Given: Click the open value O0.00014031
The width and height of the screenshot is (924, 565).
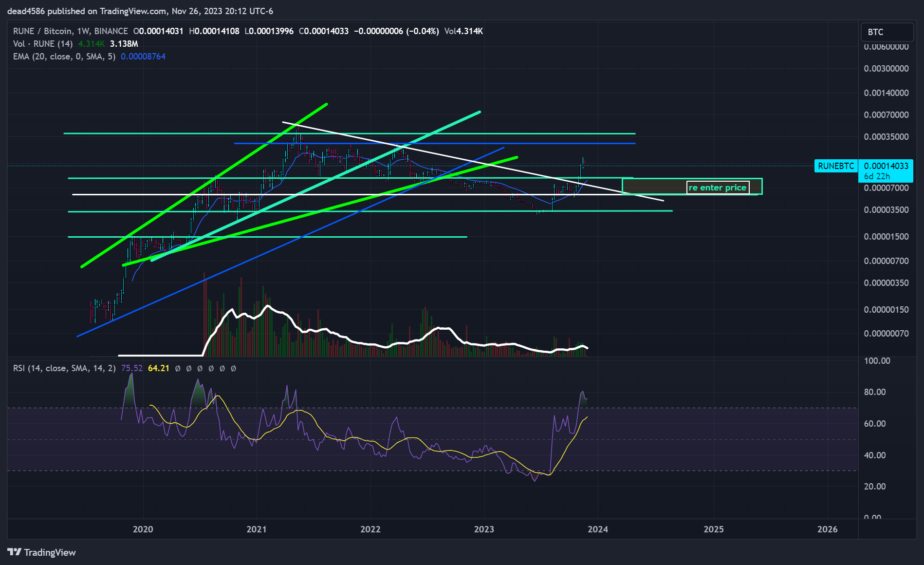Looking at the screenshot, I should tap(158, 31).
